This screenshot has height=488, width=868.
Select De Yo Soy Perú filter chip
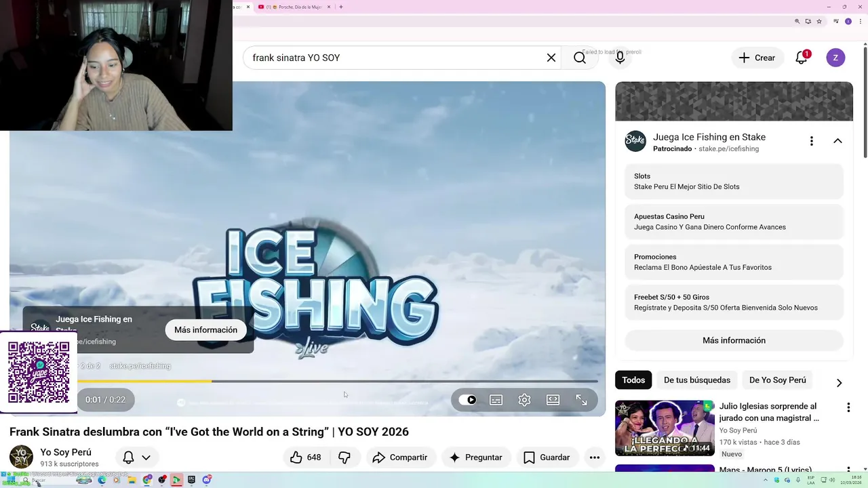pos(778,380)
